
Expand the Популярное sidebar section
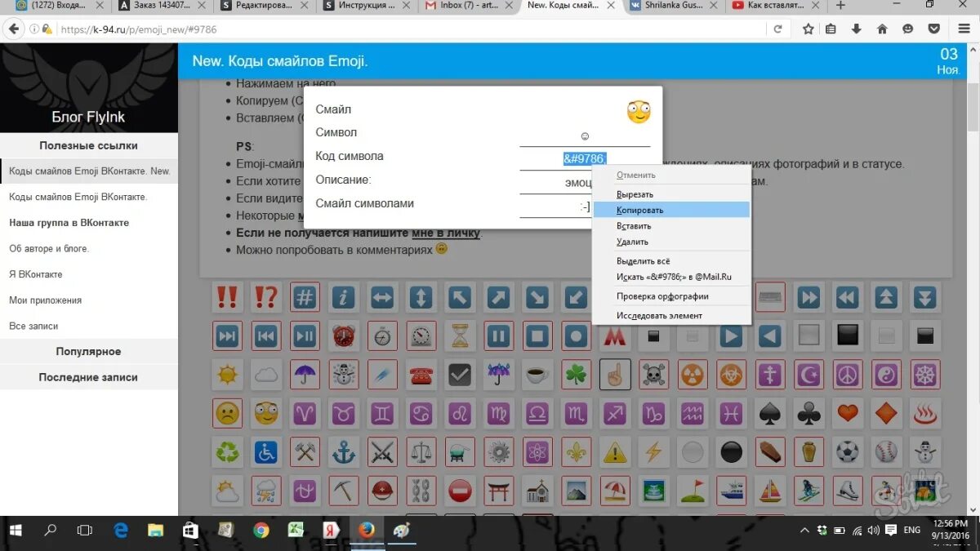tap(89, 352)
